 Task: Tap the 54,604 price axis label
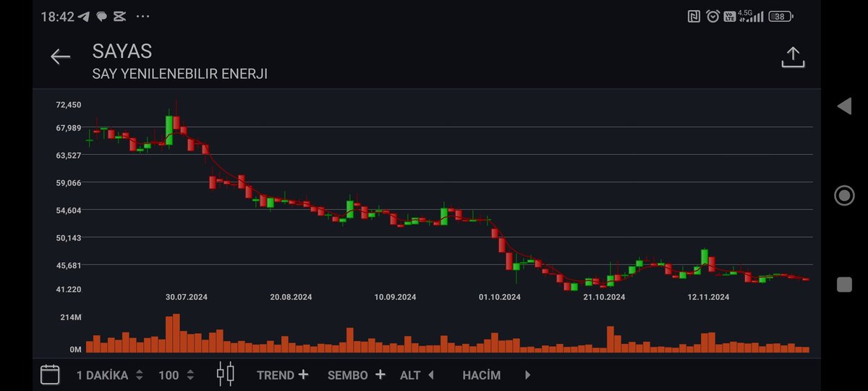point(69,211)
